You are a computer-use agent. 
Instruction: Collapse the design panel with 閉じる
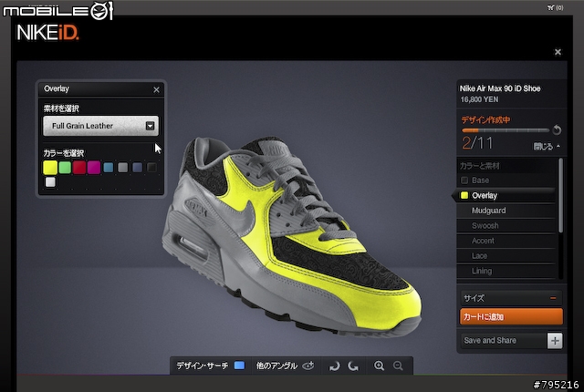click(547, 147)
